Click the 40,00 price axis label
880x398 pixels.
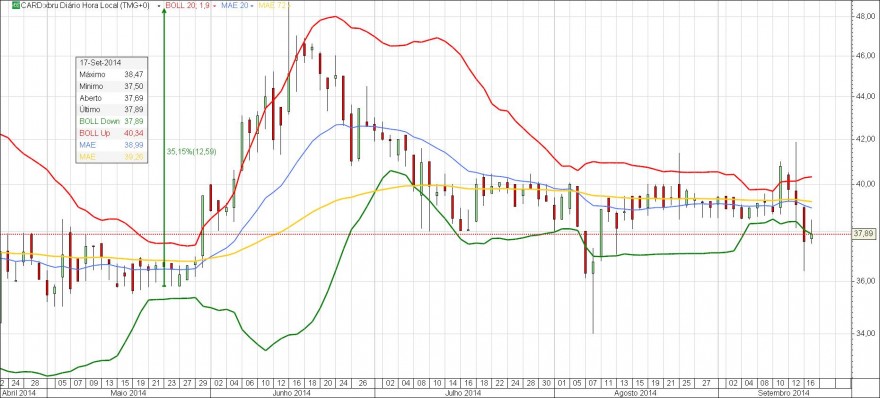pos(864,185)
